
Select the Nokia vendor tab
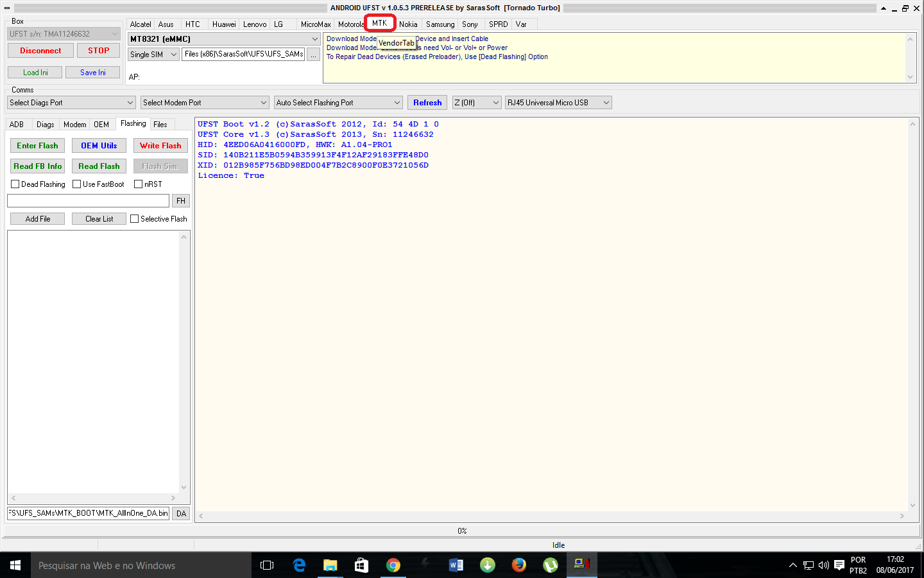(x=408, y=24)
